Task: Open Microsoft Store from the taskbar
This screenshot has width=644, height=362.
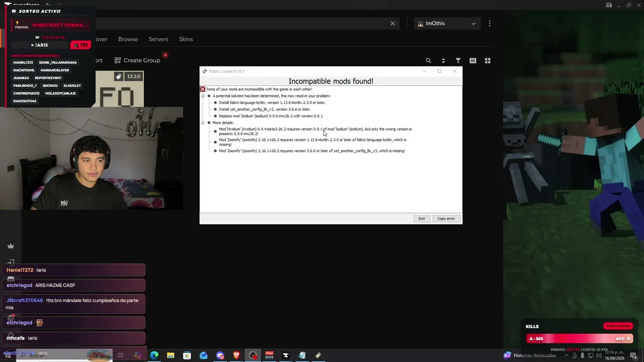Action: click(x=187, y=355)
